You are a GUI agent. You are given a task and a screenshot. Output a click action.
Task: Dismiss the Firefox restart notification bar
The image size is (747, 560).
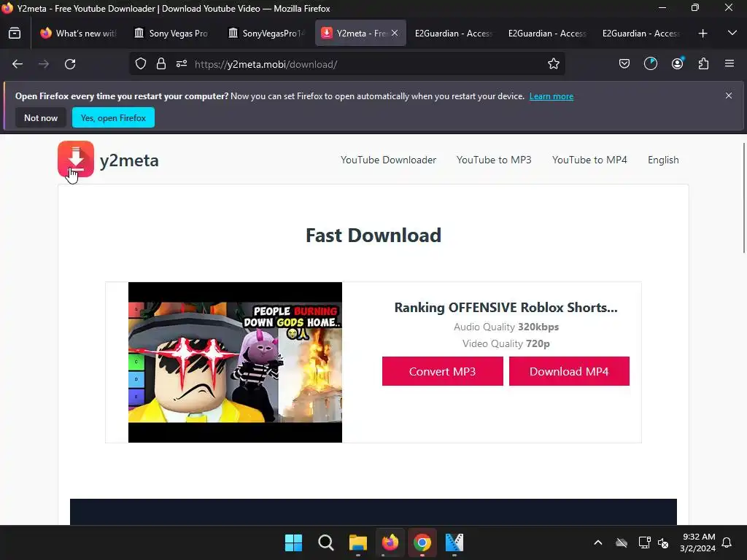pos(729,96)
